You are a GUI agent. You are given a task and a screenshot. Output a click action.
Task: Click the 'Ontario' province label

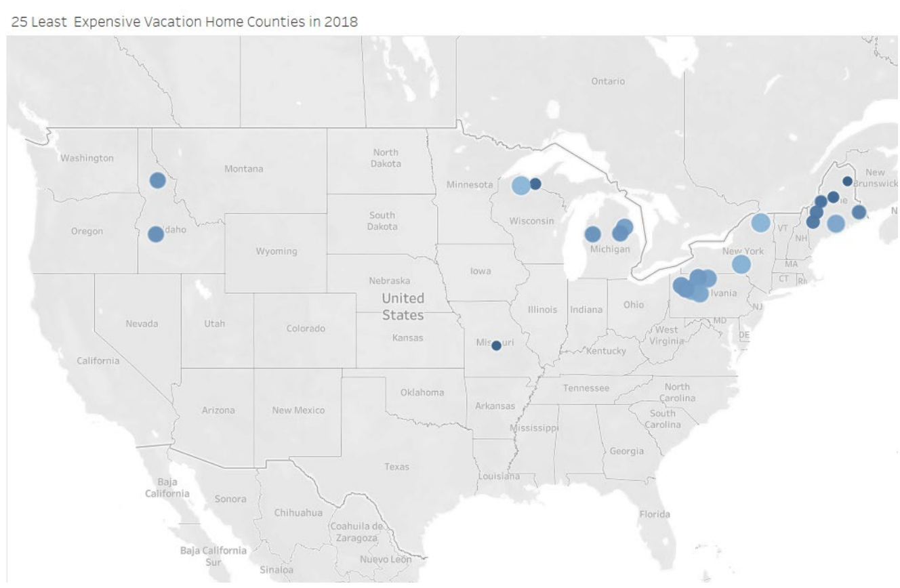[x=608, y=81]
